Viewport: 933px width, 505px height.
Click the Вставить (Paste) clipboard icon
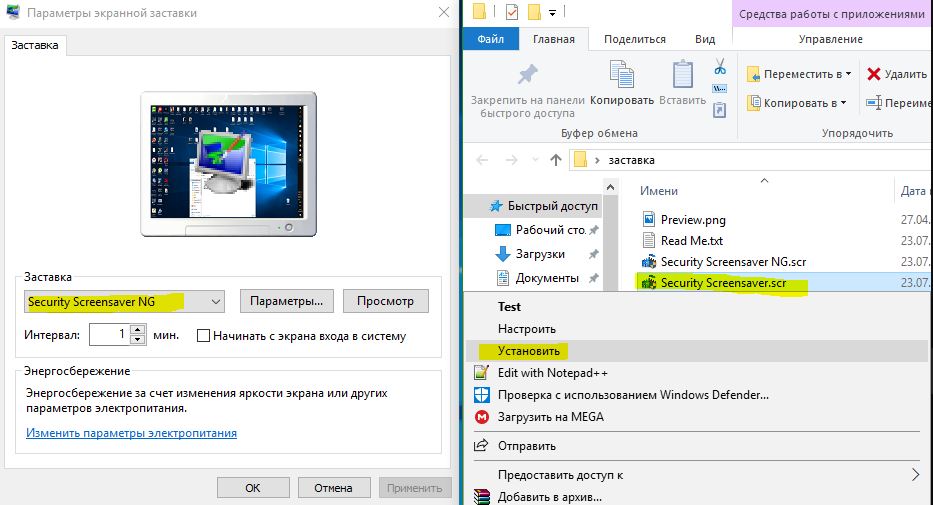pos(682,75)
